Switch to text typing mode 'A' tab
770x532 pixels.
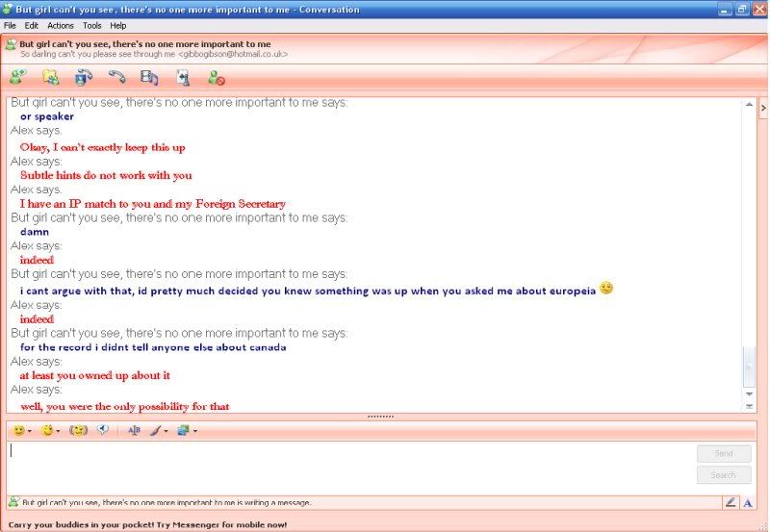[x=748, y=502]
